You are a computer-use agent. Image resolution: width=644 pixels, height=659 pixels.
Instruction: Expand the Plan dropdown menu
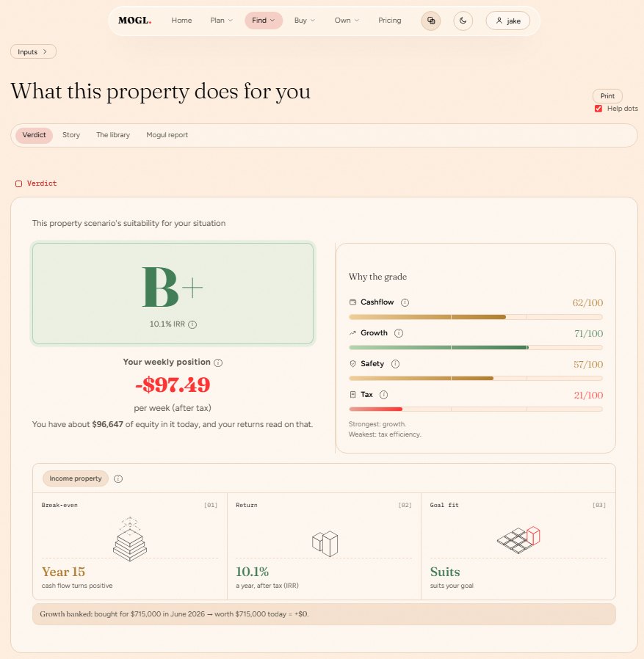(x=221, y=20)
